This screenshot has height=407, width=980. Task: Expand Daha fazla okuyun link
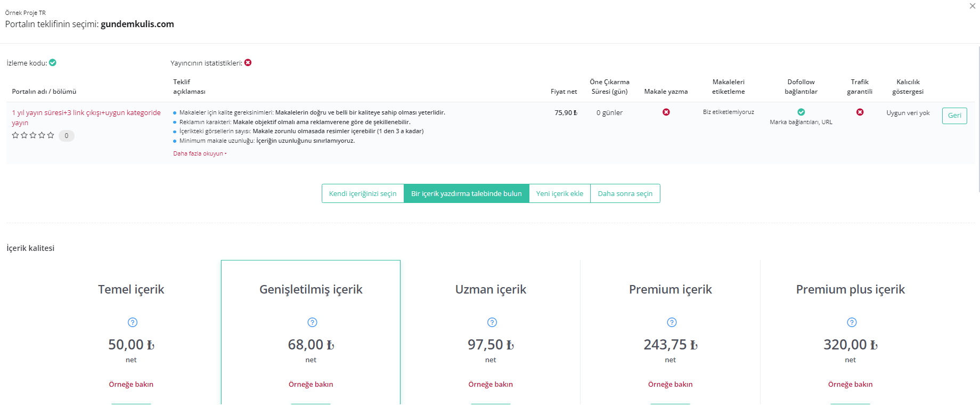click(x=200, y=153)
